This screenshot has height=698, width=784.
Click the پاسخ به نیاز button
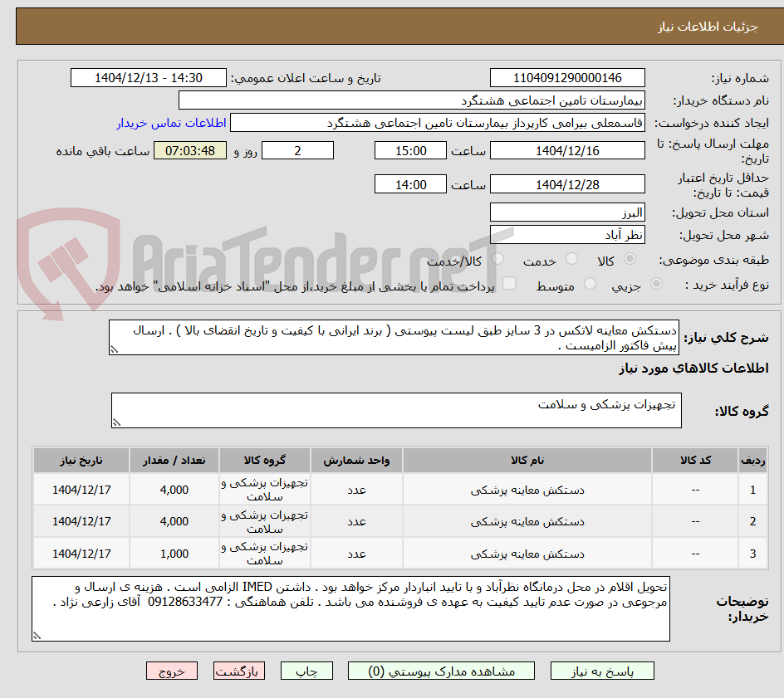(602, 671)
